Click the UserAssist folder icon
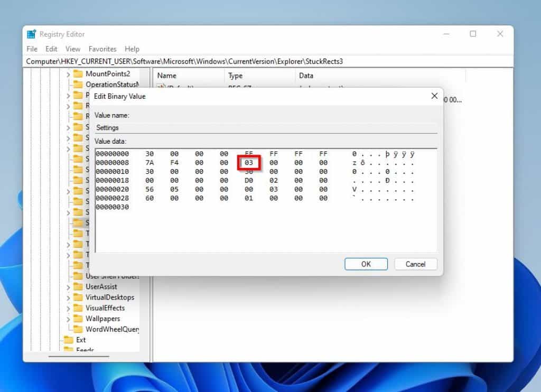The height and width of the screenshot is (392, 541). coord(78,287)
